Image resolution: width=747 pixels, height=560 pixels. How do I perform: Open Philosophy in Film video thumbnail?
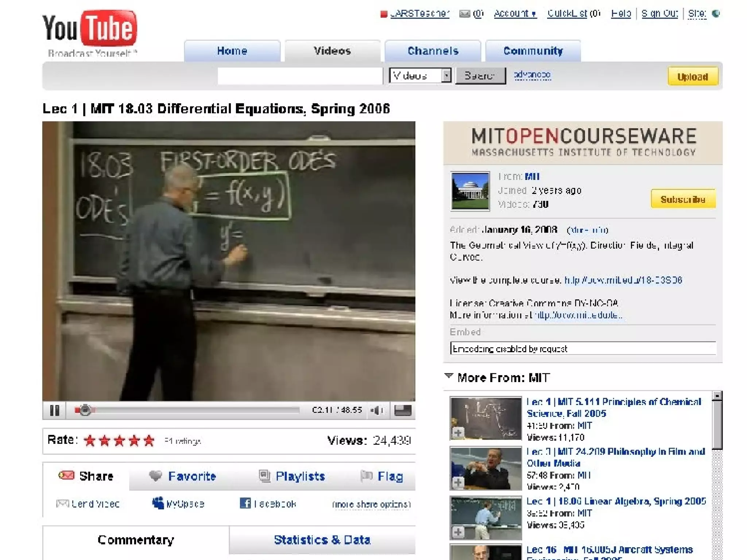485,468
